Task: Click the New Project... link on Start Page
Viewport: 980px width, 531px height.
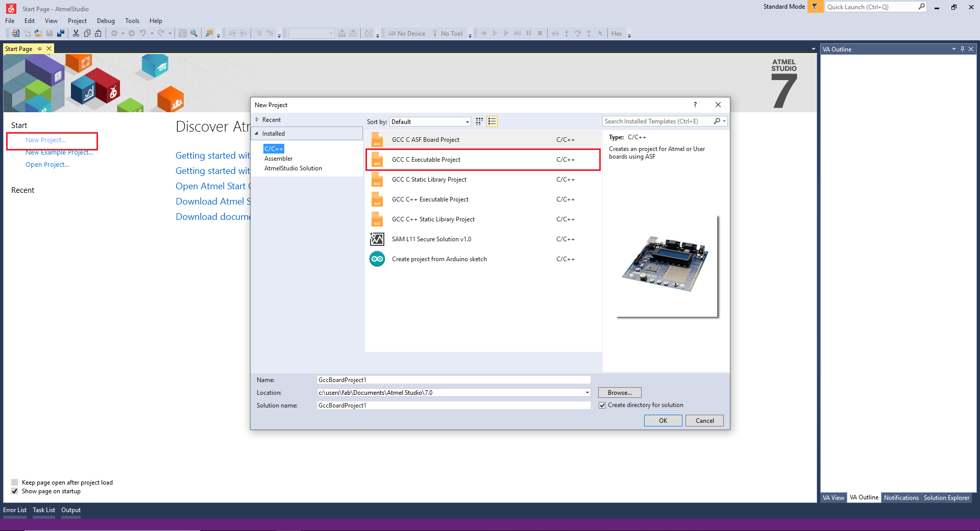Action: click(46, 140)
